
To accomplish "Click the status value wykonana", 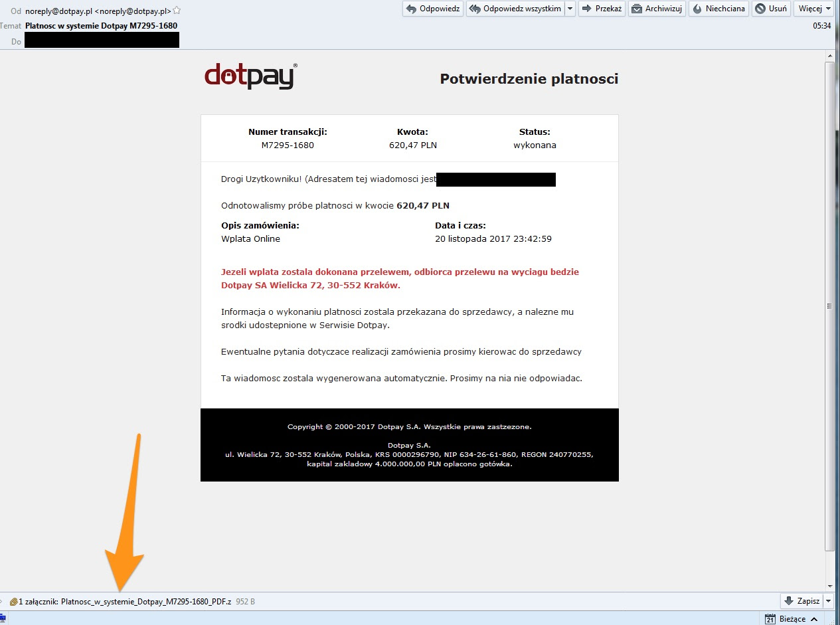I will [535, 145].
